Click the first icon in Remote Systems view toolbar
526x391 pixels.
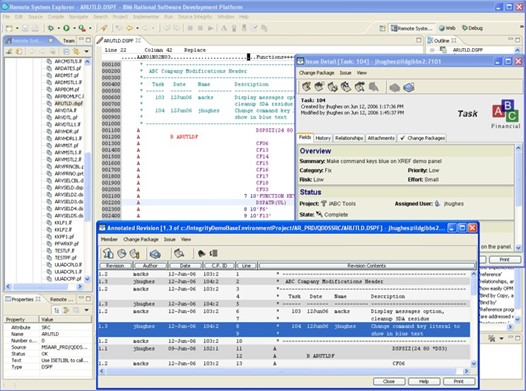(9, 51)
